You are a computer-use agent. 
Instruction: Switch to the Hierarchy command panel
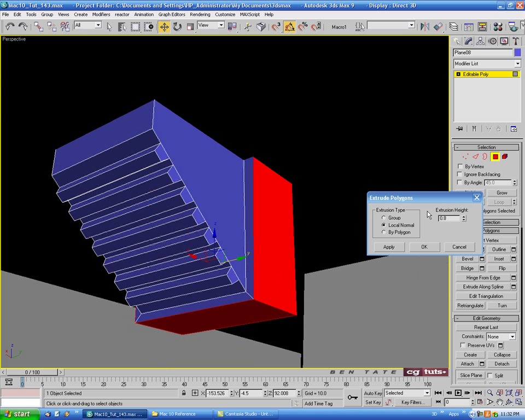tap(480, 41)
